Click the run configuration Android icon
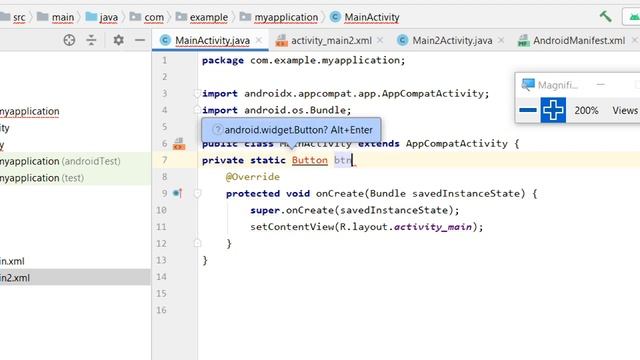 [x=634, y=17]
